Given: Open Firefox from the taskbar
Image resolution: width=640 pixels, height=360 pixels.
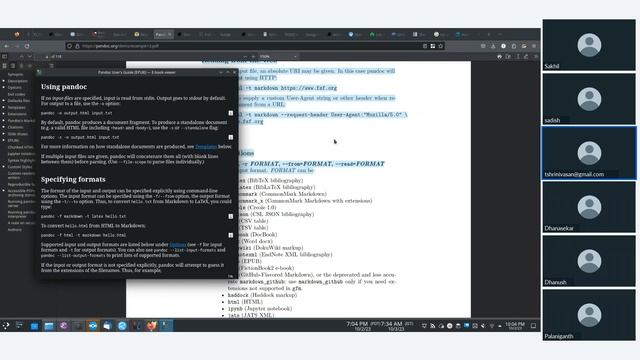Looking at the screenshot, I should coord(151,326).
